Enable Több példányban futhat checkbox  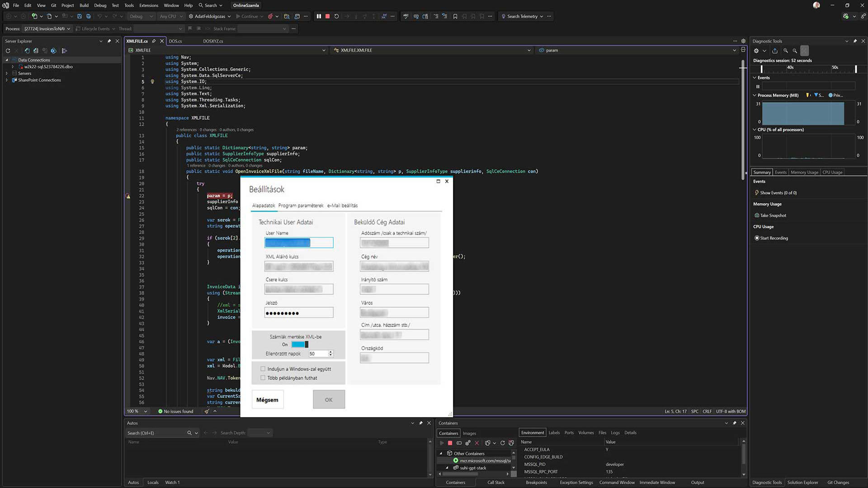click(x=263, y=378)
